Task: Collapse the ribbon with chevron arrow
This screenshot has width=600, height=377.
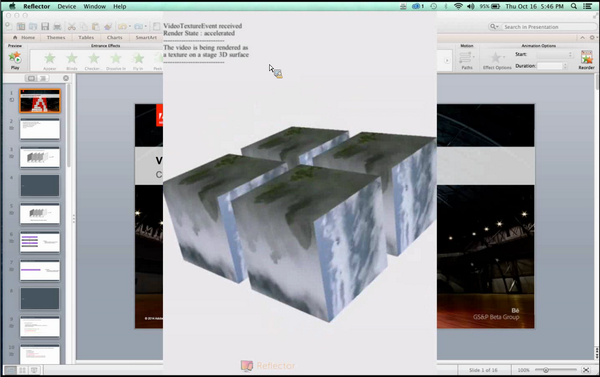Action: [582, 38]
